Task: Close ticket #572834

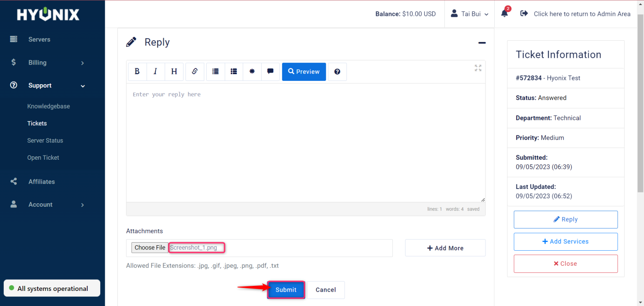Action: click(566, 263)
